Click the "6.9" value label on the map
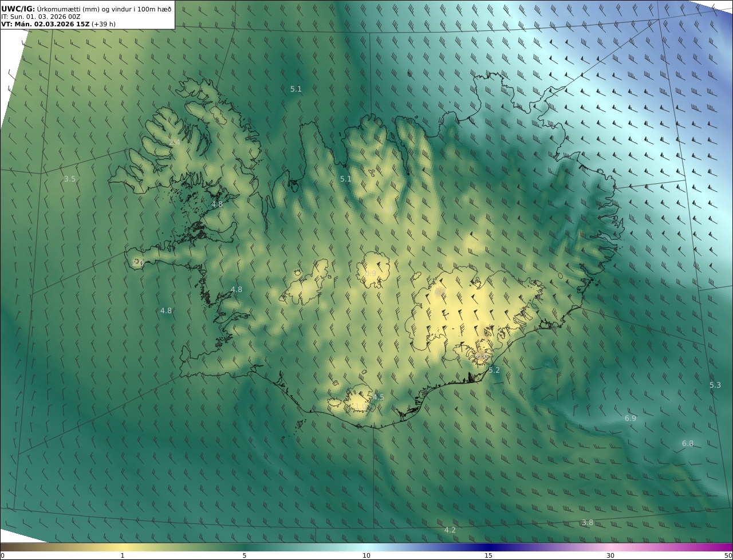Viewport: 733px width, 560px height. (x=630, y=419)
